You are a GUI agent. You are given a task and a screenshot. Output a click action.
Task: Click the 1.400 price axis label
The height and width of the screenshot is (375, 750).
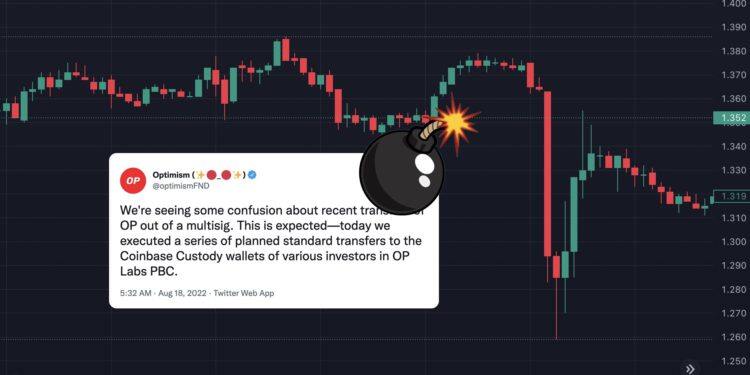[x=735, y=4]
